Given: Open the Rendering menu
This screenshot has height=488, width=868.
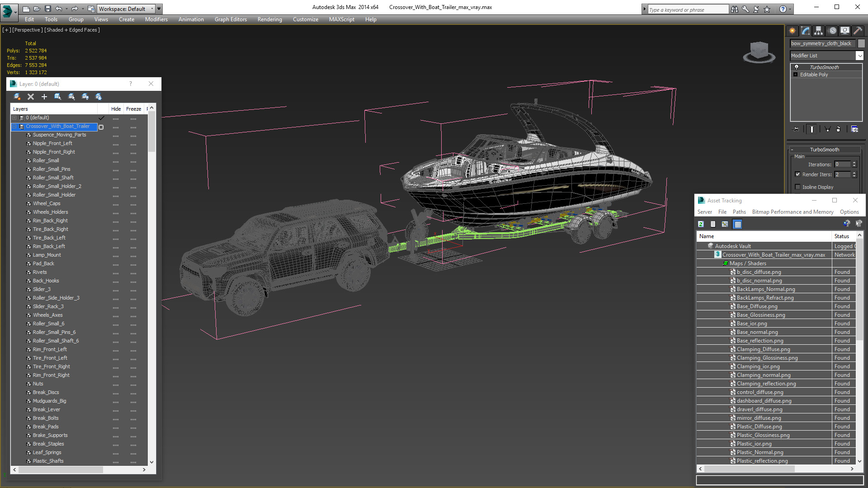Looking at the screenshot, I should click(x=269, y=19).
